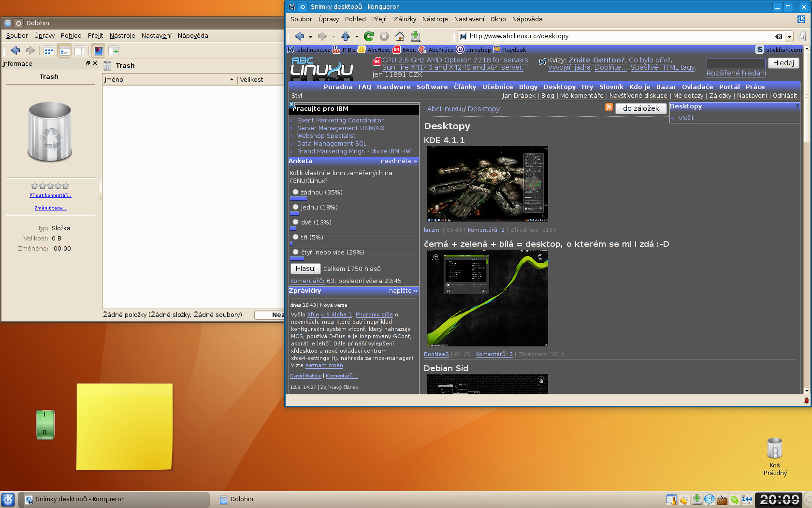Open Event Marketing Coordinator job link
Screen dimensions: 812x508
[340, 120]
